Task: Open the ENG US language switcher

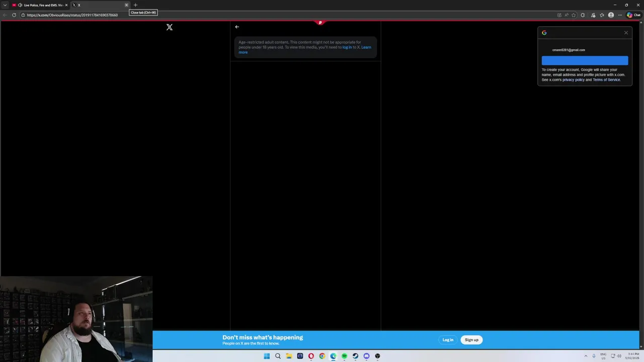Action: click(603, 356)
